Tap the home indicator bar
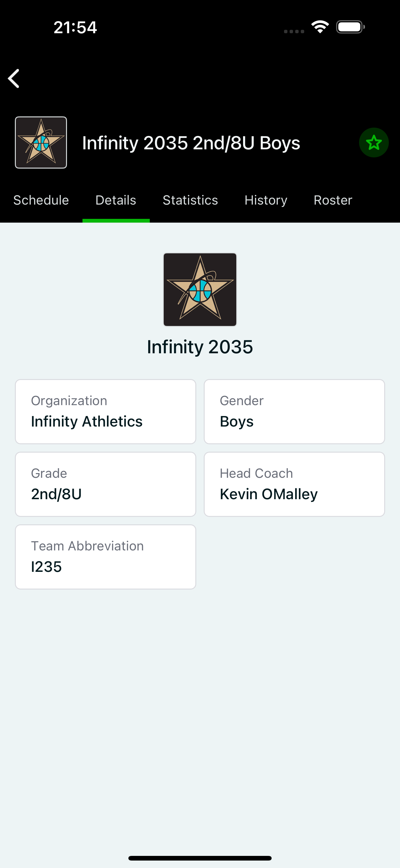The width and height of the screenshot is (400, 868). point(200,858)
